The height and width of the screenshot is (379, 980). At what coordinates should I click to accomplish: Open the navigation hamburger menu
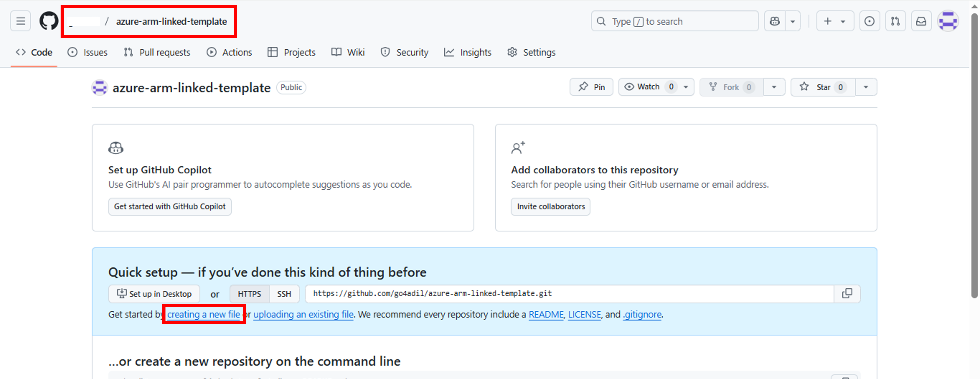20,21
